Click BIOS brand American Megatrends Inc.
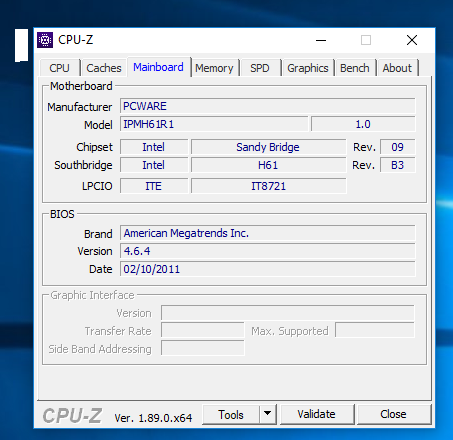Screen dimensions: 453x440 268,233
